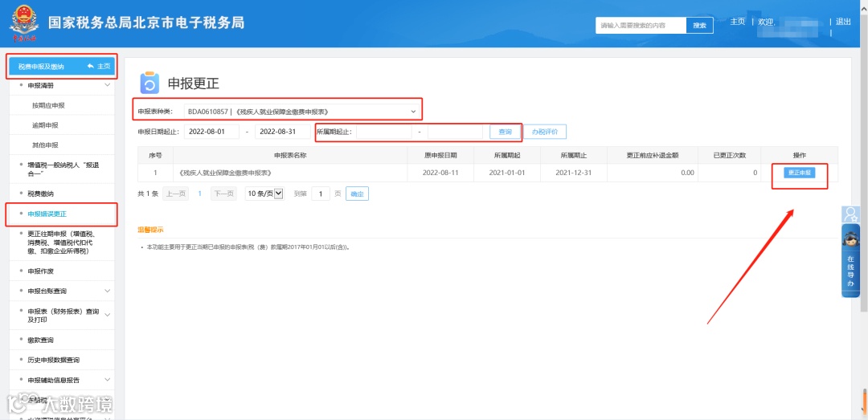Click the 办税评价 button
Screen dimensions: 868x420
(x=545, y=132)
